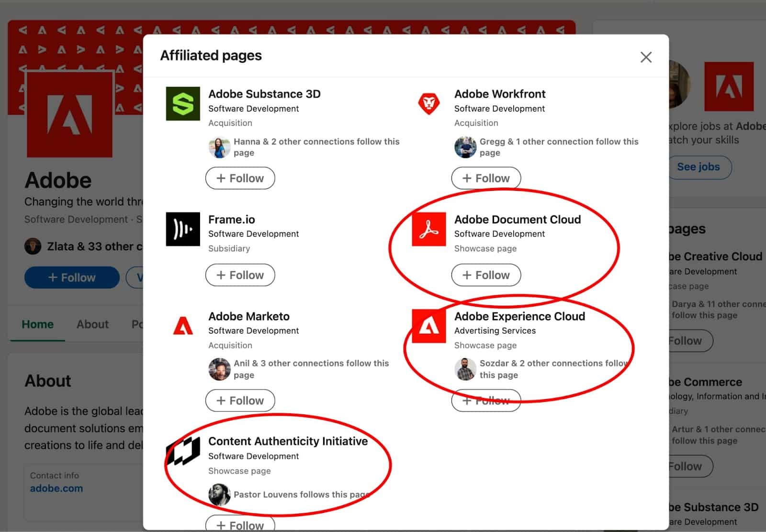Click Pastor Louvens' avatar thumbnail
The image size is (766, 532).
click(x=219, y=494)
